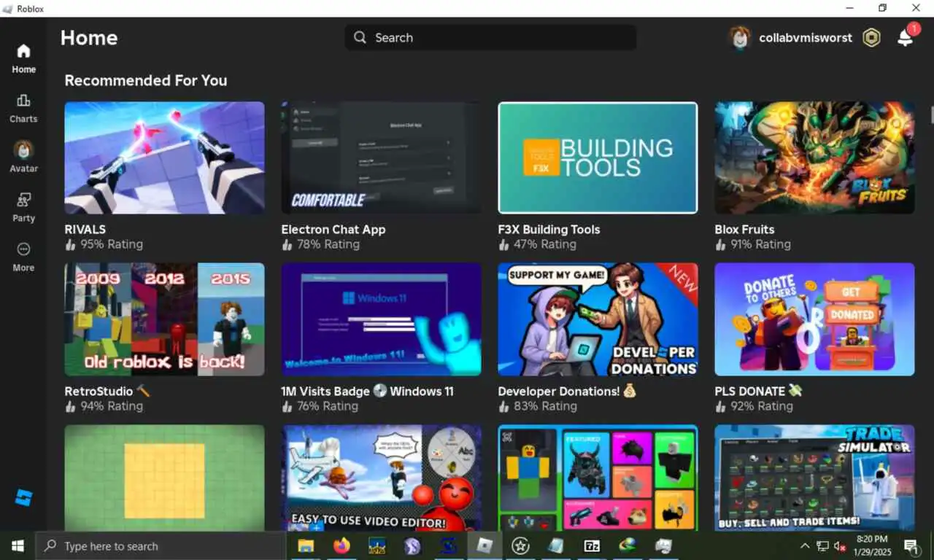Viewport: 934px width, 560px height.
Task: Open the Windows 11 game thumbnail
Action: pos(381,319)
